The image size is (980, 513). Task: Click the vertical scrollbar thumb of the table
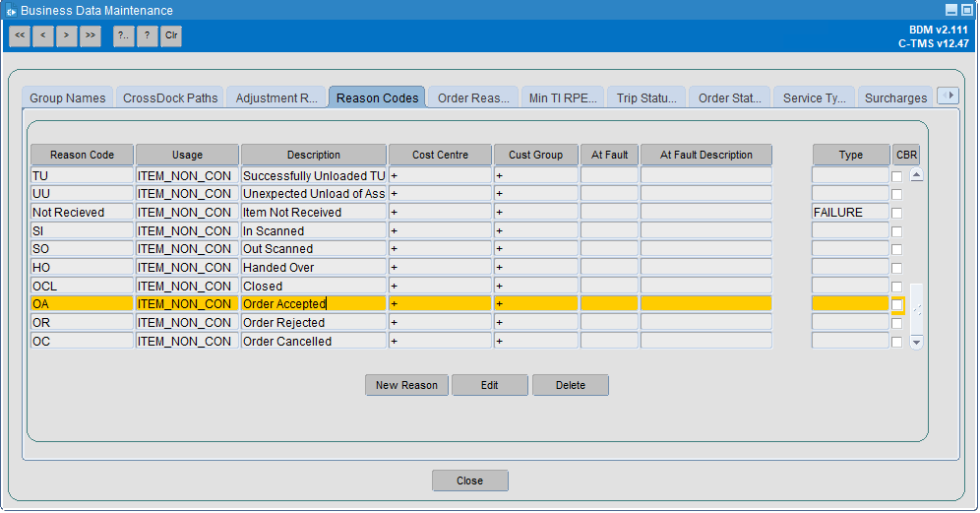(916, 309)
